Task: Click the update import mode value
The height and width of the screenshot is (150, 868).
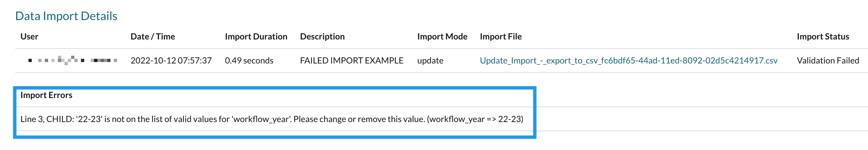Action: tap(430, 61)
